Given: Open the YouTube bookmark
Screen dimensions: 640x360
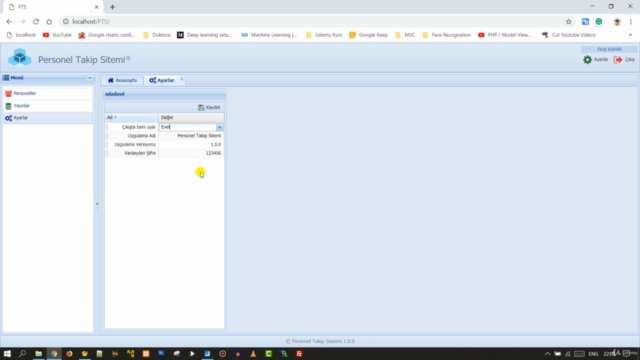Looking at the screenshot, I should (57, 35).
